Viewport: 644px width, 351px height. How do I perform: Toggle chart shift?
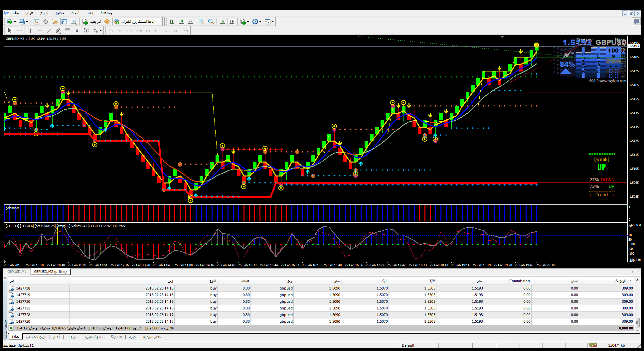pyautogui.click(x=232, y=22)
